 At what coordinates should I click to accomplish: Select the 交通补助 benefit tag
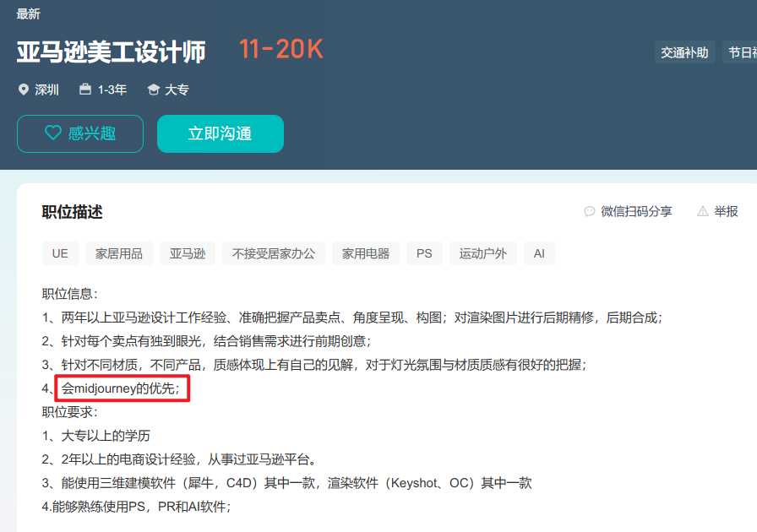click(x=684, y=52)
